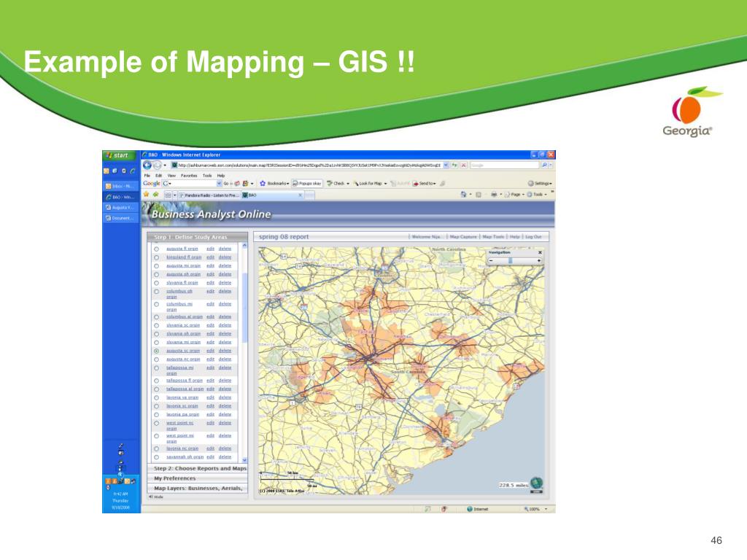Click the zoom slider handle in Navigation

[x=510, y=260]
